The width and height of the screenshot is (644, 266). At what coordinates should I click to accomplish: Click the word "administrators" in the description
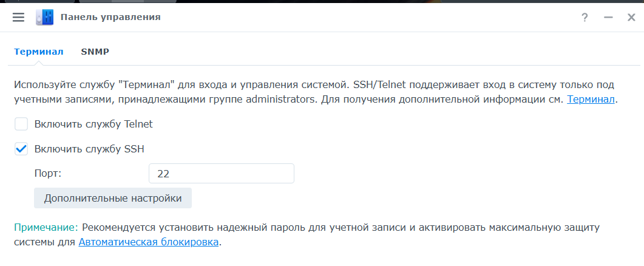276,100
